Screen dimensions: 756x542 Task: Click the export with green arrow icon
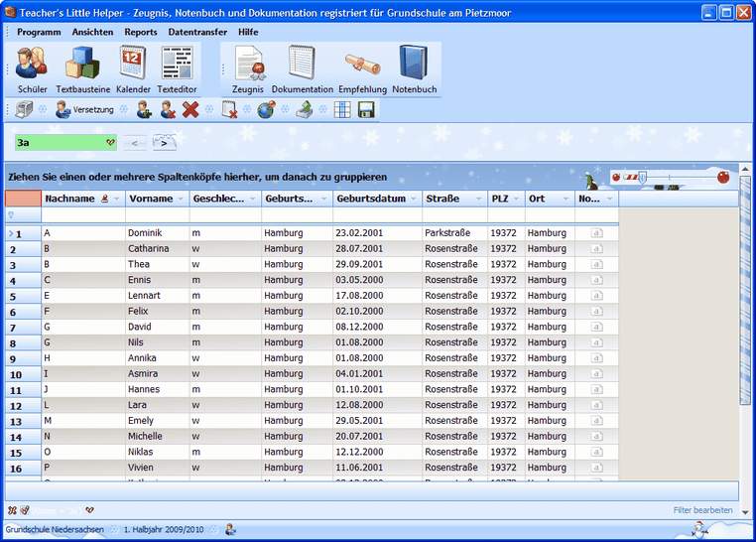pos(304,110)
